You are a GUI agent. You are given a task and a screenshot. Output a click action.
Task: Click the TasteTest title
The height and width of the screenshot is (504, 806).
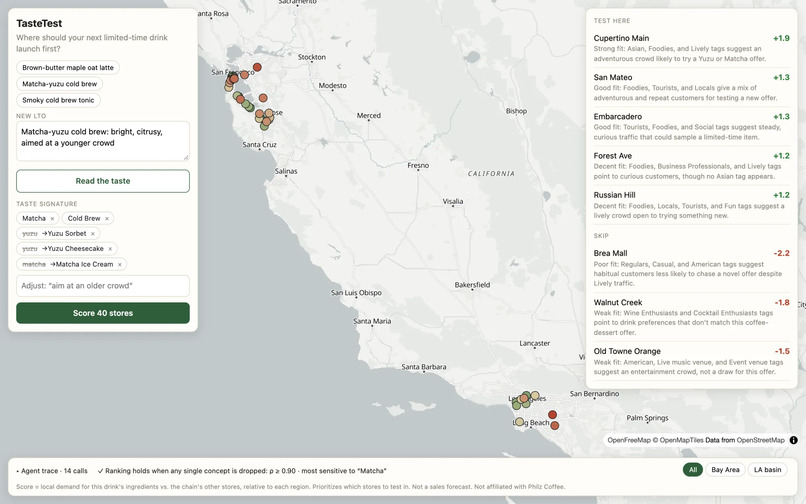coord(39,23)
